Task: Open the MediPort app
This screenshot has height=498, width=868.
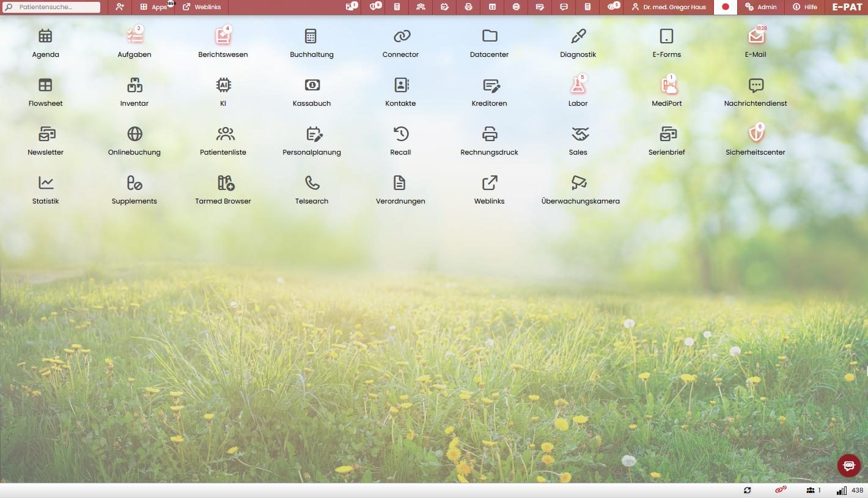Action: pos(666,91)
